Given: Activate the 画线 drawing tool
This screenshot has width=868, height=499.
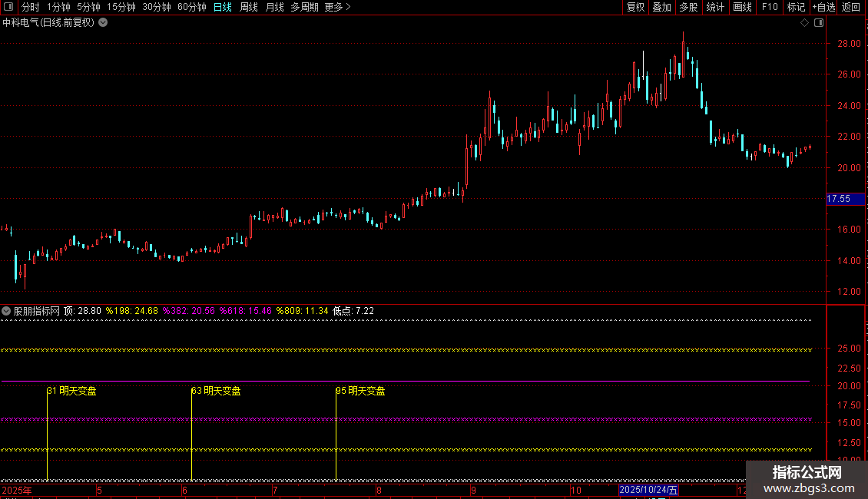Looking at the screenshot, I should pos(742,7).
